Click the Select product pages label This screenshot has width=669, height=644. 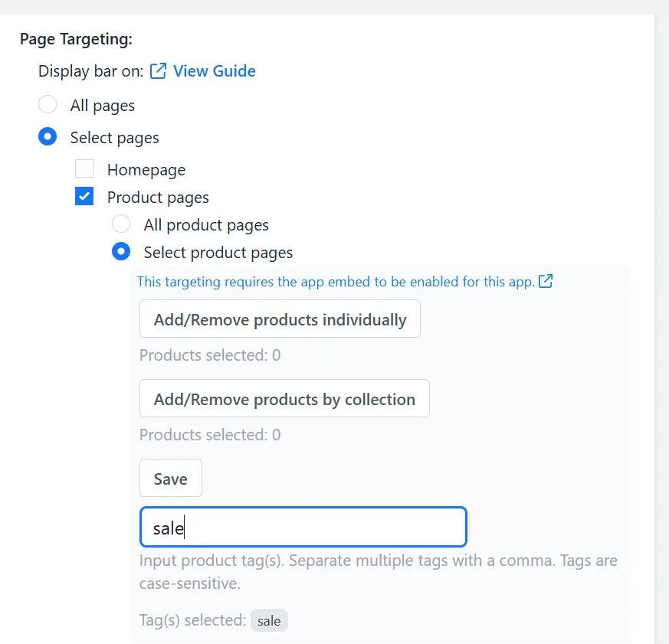tap(218, 253)
